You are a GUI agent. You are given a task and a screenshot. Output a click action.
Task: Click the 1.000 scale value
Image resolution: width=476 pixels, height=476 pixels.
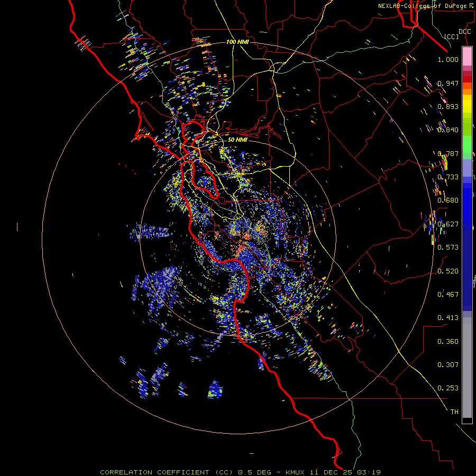[448, 59]
